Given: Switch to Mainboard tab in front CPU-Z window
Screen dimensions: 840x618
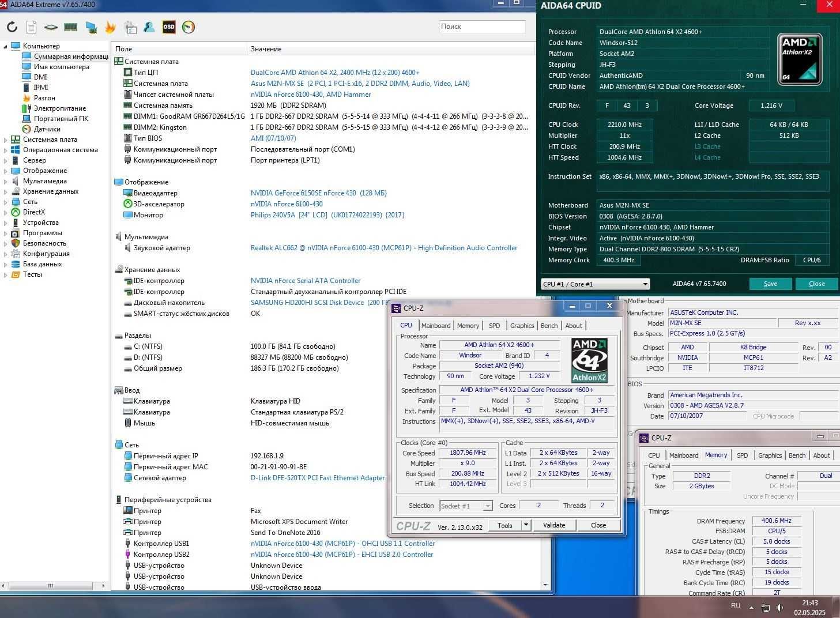Looking at the screenshot, I should click(436, 326).
